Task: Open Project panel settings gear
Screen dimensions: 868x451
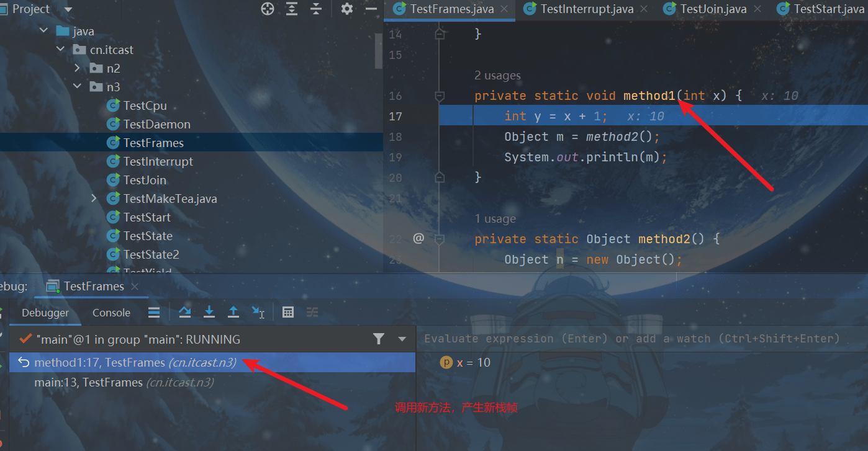Action: tap(347, 9)
